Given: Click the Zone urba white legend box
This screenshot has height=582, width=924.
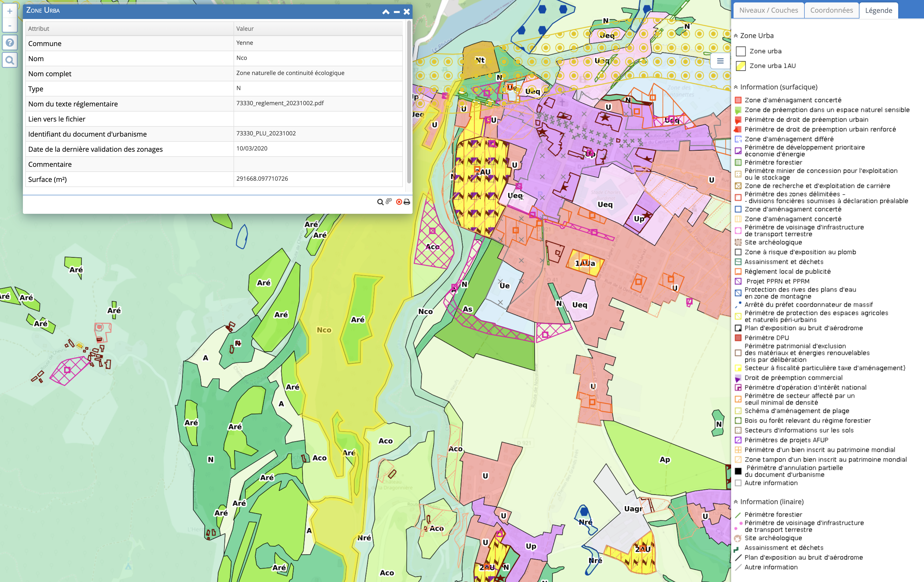Looking at the screenshot, I should [x=741, y=51].
